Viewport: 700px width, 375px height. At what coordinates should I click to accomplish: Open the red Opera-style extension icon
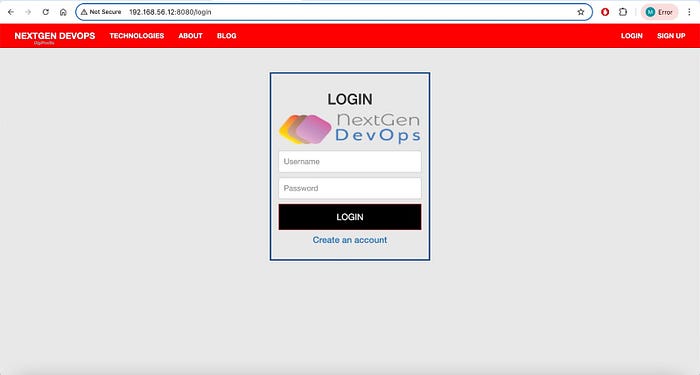click(x=605, y=12)
